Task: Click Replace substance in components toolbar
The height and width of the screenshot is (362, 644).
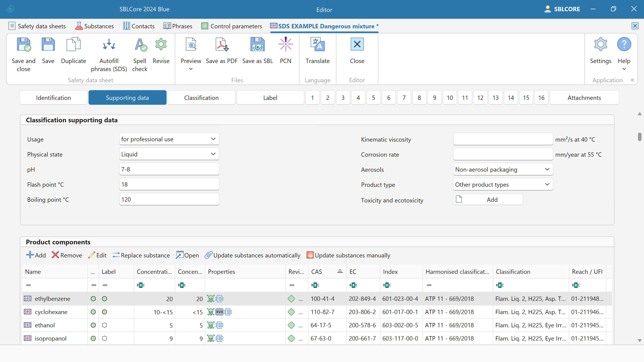Action: point(141,255)
